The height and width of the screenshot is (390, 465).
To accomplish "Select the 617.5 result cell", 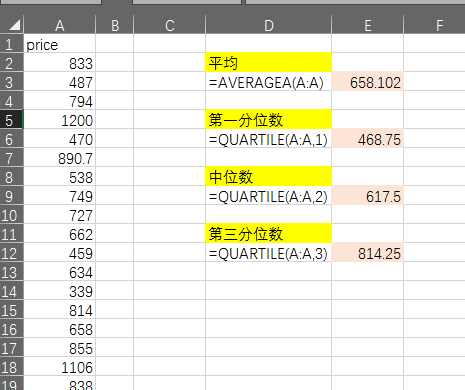I will [x=368, y=195].
